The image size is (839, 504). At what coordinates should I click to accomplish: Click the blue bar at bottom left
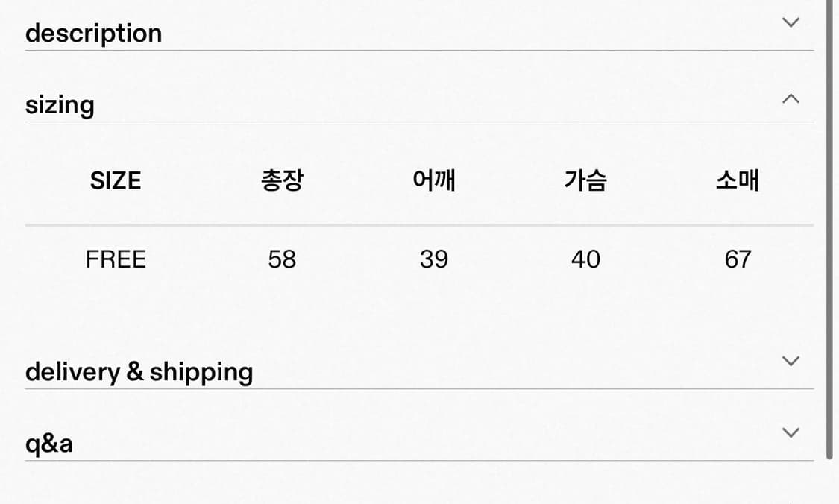point(45,500)
